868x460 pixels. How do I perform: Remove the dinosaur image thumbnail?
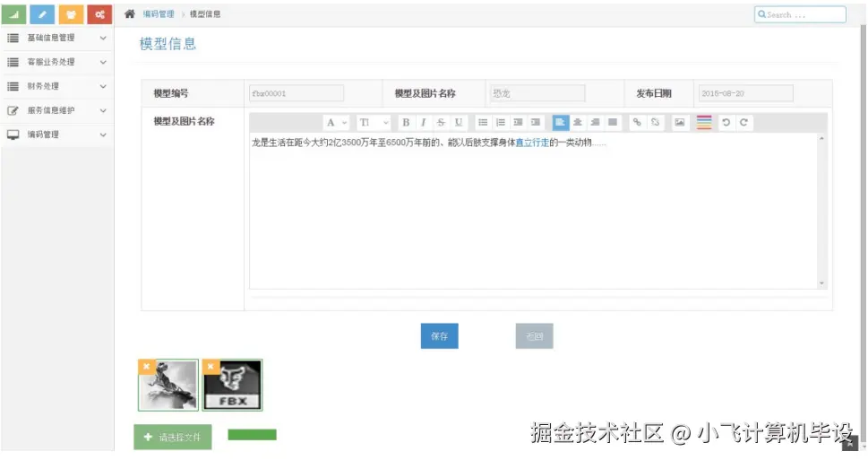pyautogui.click(x=146, y=367)
